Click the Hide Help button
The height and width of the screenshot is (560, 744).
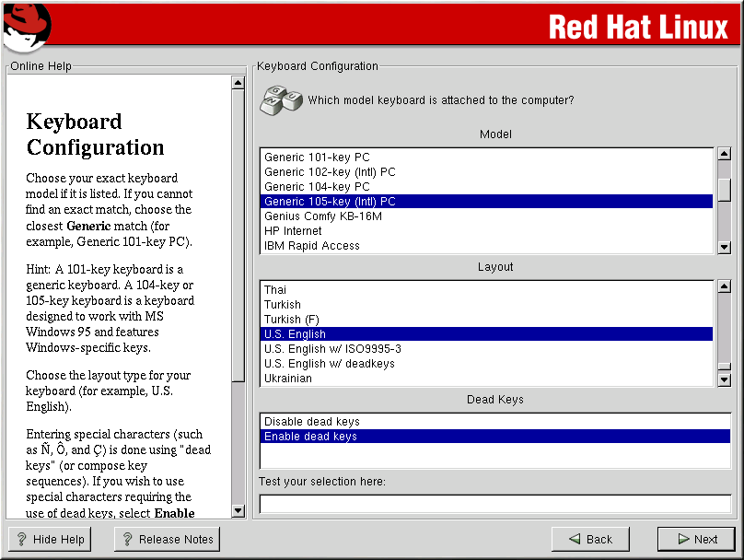(50, 540)
